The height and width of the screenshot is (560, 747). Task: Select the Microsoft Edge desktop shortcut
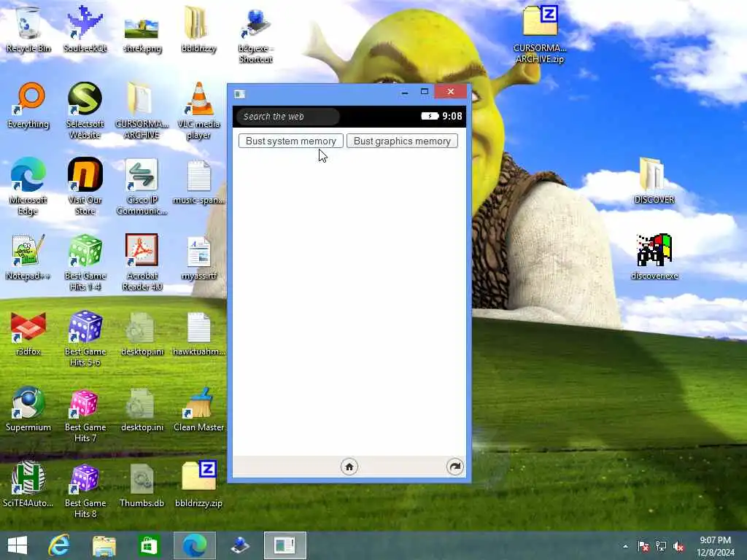[x=28, y=186]
